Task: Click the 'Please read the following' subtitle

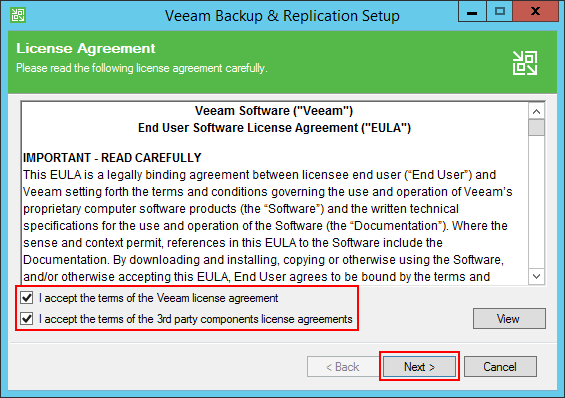Action: [142, 68]
